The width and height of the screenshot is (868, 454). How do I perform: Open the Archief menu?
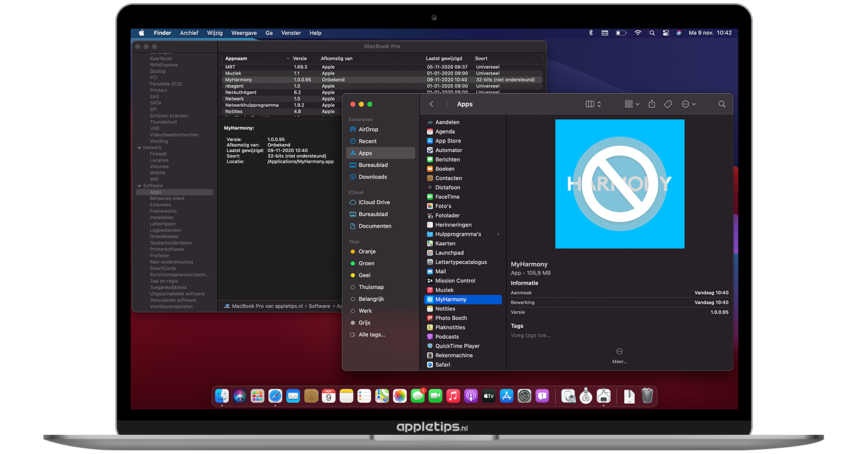(x=189, y=33)
